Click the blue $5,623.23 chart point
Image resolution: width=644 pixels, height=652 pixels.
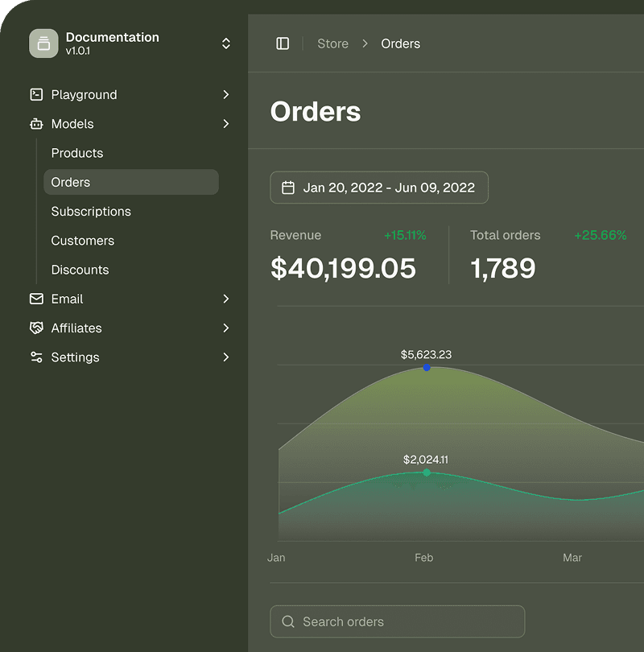click(427, 368)
